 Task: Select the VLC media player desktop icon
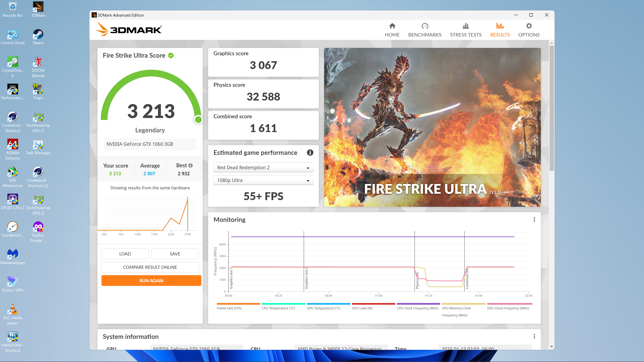click(x=13, y=314)
